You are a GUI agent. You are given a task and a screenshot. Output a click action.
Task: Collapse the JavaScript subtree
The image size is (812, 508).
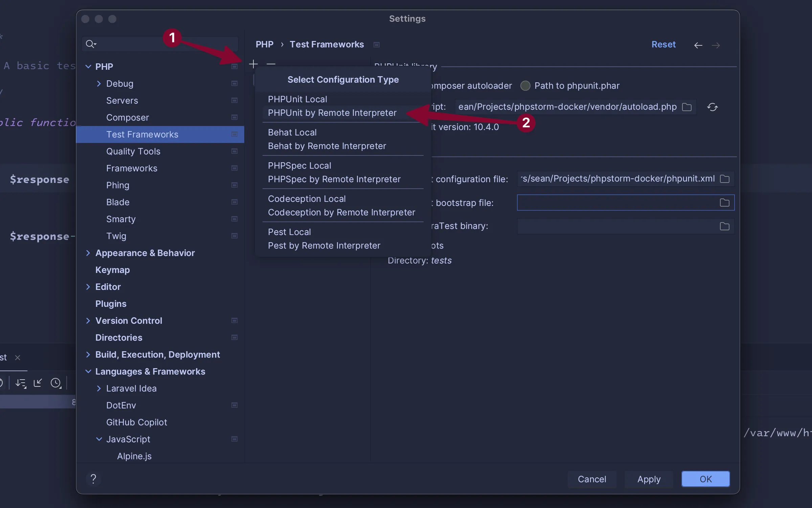(x=99, y=439)
